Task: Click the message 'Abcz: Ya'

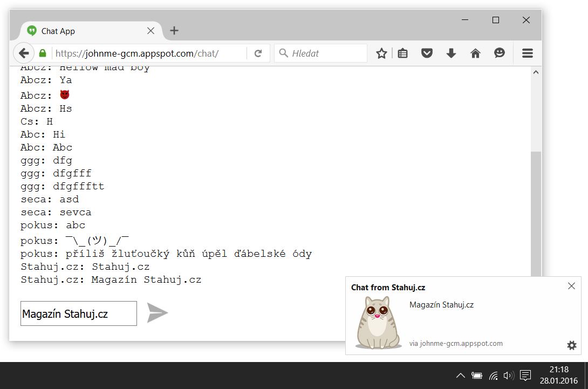Action: 46,80
